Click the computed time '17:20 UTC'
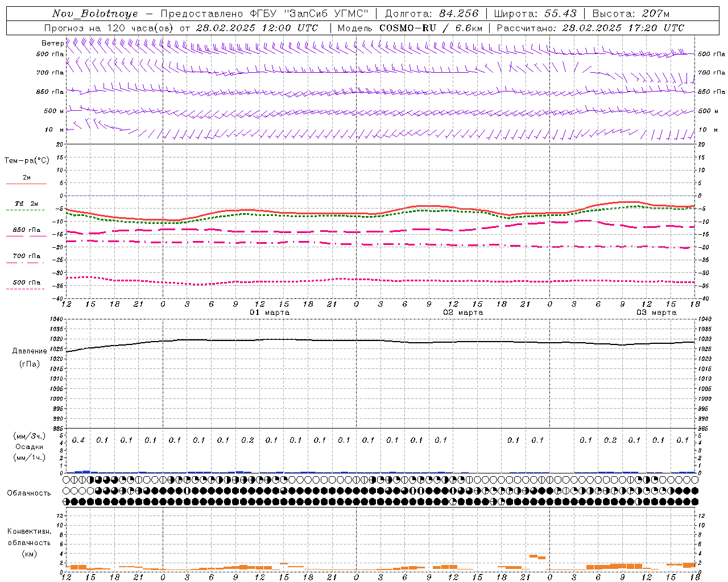 (657, 28)
